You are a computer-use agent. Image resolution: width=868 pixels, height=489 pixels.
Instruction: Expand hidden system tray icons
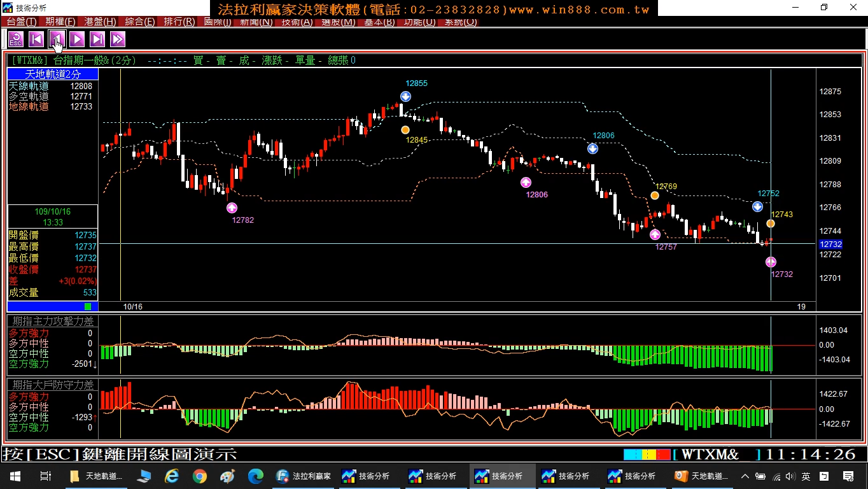745,476
